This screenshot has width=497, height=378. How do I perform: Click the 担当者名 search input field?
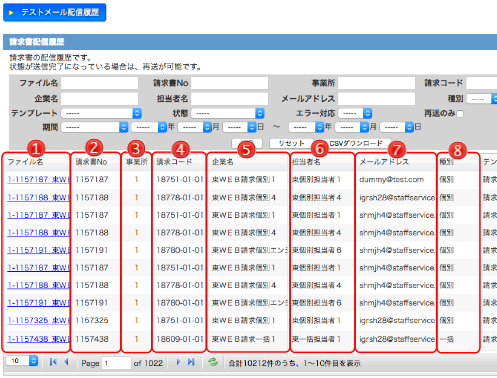pos(229,99)
